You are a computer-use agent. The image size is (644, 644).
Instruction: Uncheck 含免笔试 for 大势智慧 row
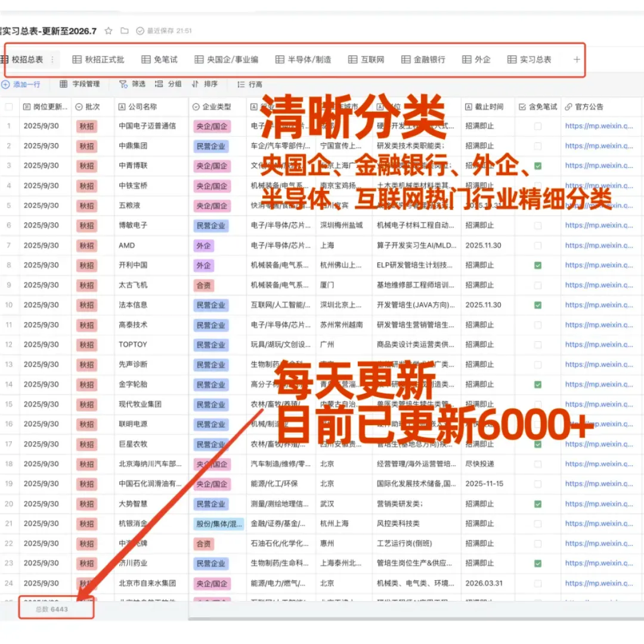point(538,504)
